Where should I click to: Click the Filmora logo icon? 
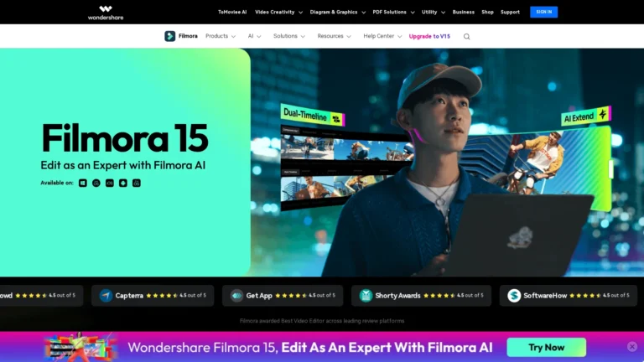(170, 36)
